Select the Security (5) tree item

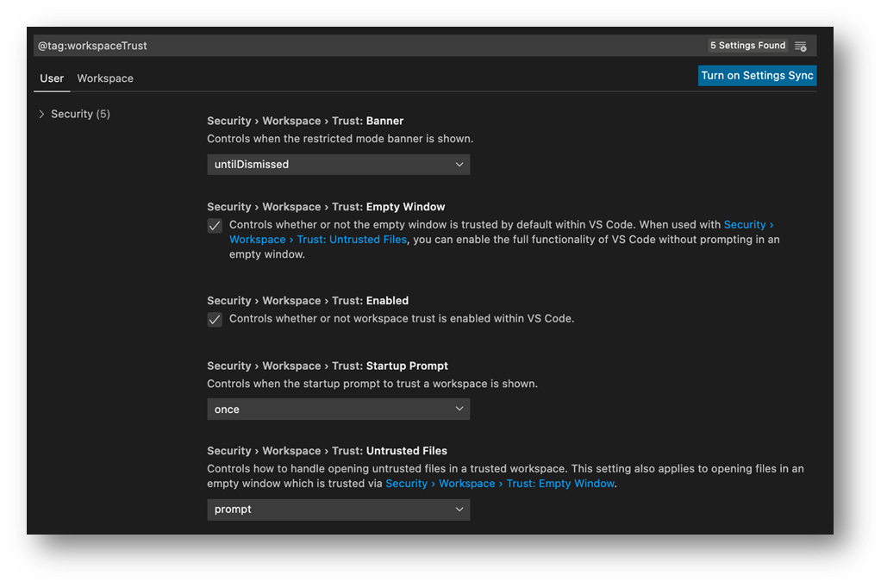80,113
